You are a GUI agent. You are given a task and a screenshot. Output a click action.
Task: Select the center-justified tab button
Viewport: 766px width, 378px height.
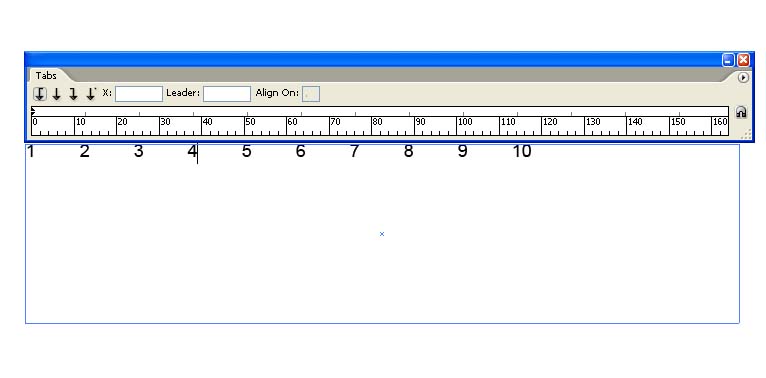(x=57, y=93)
